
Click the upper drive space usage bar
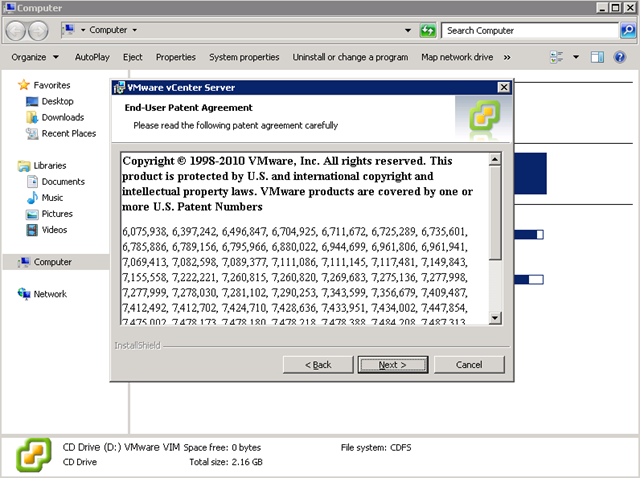pyautogui.click(x=529, y=234)
